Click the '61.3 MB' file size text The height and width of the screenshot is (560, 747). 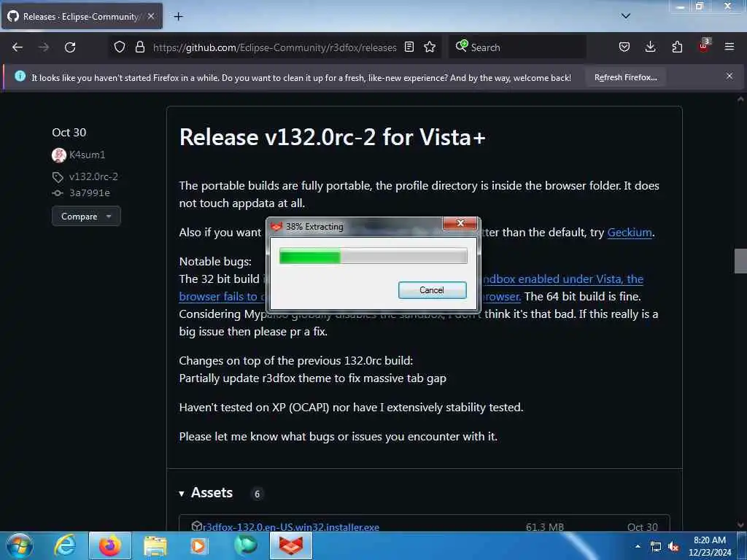[x=544, y=527]
